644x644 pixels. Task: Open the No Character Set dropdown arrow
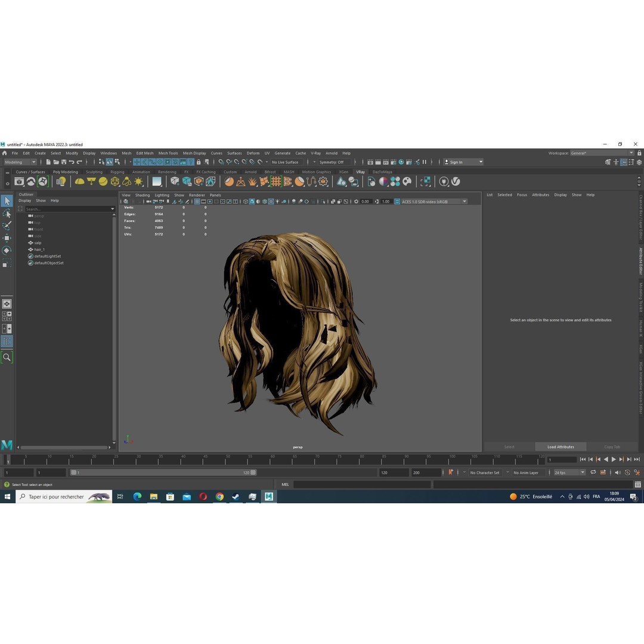point(465,472)
